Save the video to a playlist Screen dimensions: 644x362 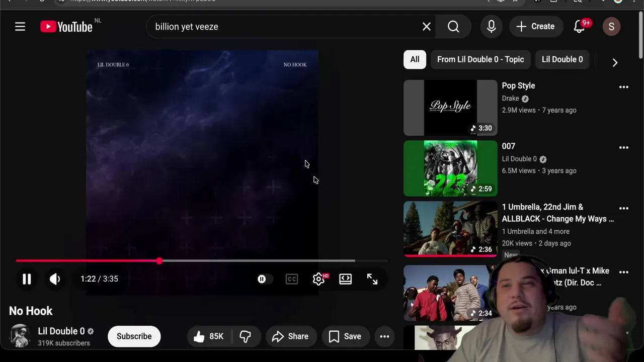coord(345,336)
